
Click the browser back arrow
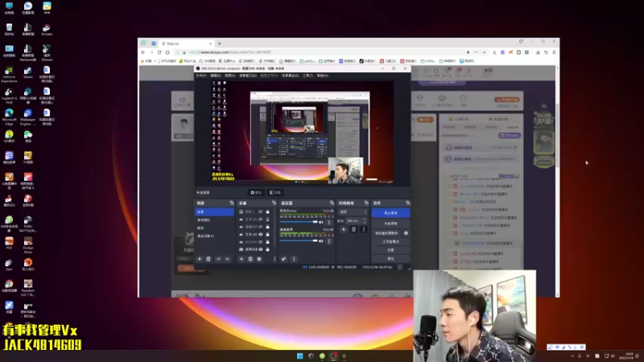pos(143,52)
